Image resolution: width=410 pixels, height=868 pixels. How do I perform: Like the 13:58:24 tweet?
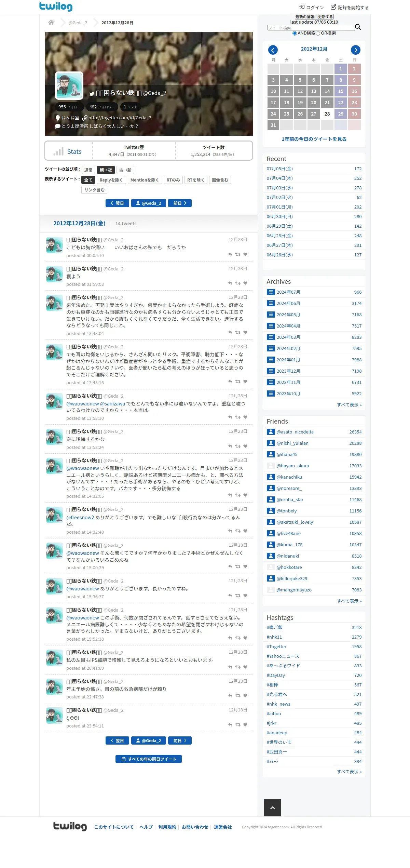[245, 446]
